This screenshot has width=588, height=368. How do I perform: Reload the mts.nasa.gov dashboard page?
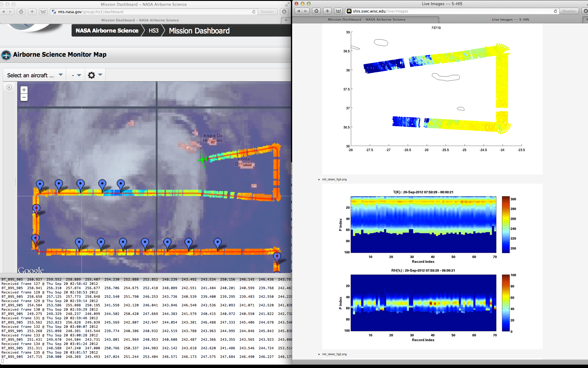254,12
